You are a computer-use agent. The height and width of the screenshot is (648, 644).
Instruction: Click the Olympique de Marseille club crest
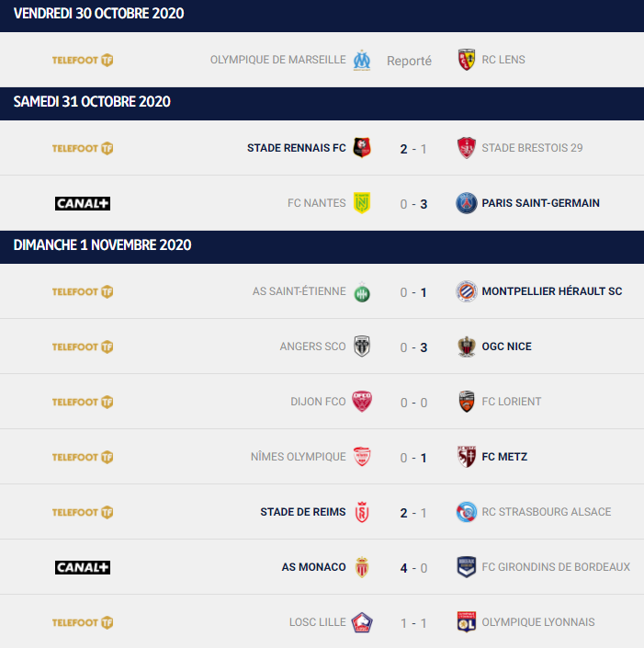click(362, 61)
